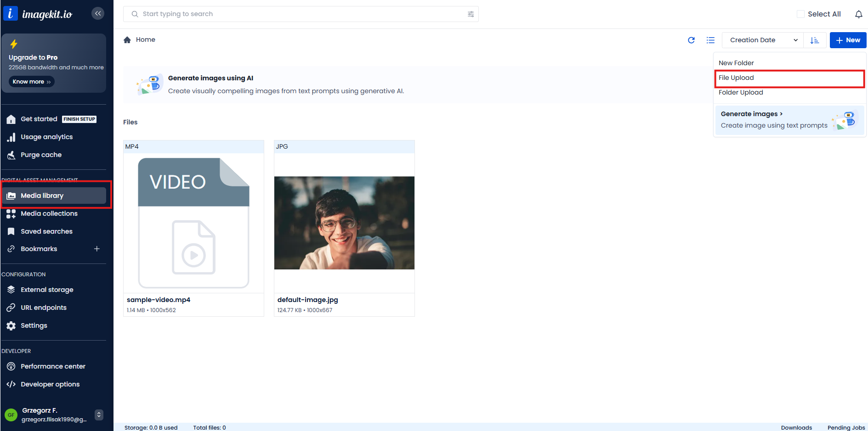The width and height of the screenshot is (868, 431).
Task: Click Know more upgrade button
Action: 31,82
